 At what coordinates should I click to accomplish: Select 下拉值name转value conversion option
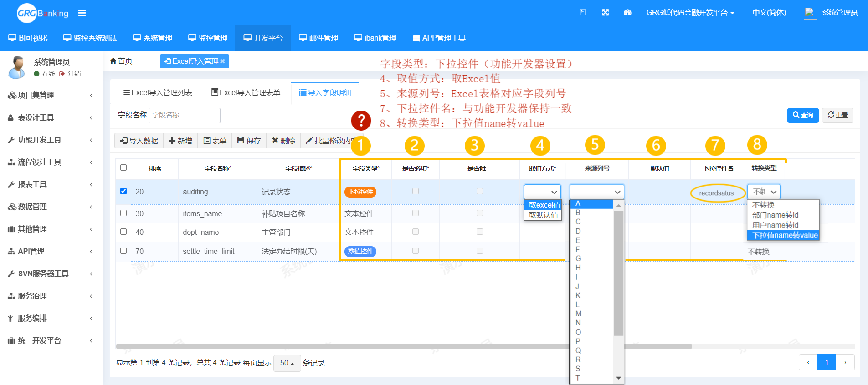click(783, 235)
